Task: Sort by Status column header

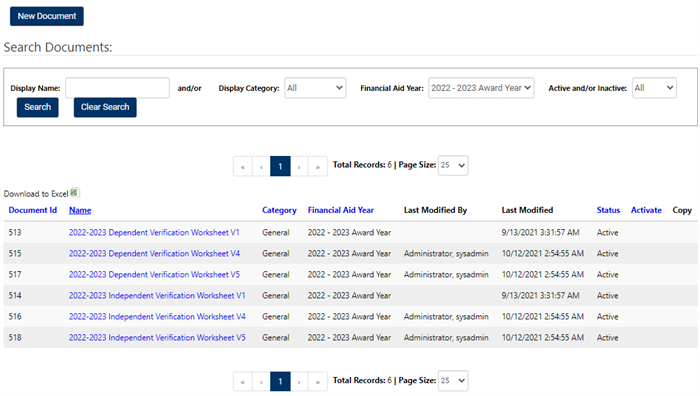Action: [x=608, y=210]
